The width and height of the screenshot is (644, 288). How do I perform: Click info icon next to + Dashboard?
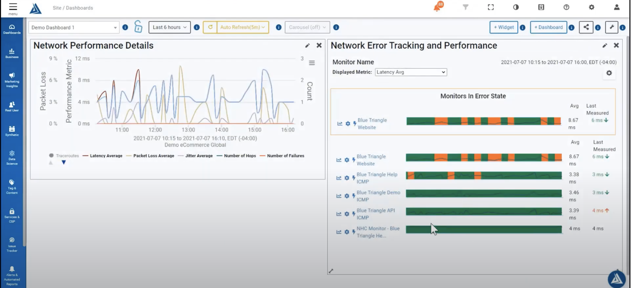[572, 28]
